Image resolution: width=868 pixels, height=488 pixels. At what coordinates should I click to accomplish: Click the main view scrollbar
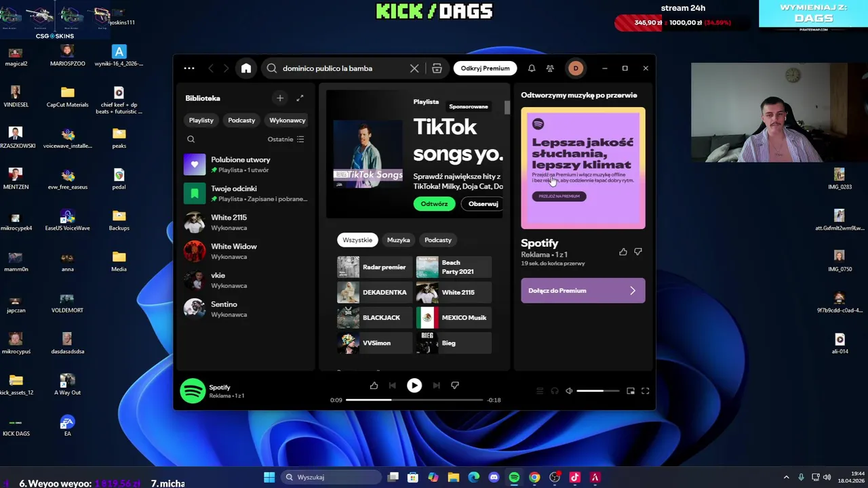(507, 108)
